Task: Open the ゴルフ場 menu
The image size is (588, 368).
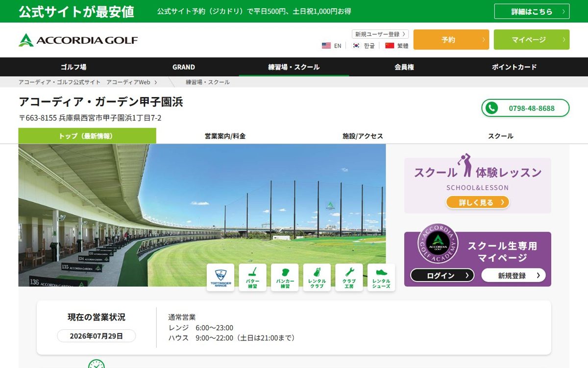Action: click(73, 67)
